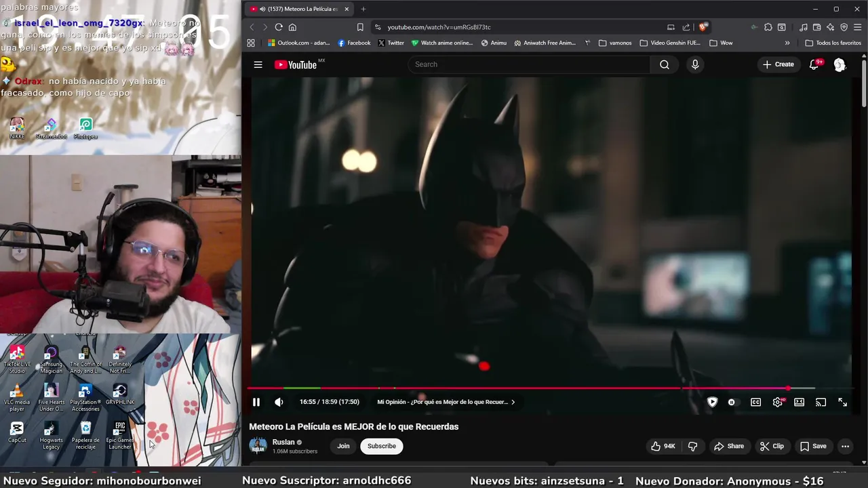Expand the Mi Opinión chapter list

[446, 402]
